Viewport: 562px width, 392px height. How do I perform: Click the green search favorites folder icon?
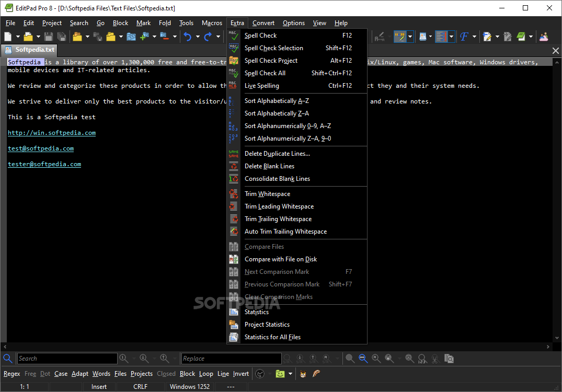[280, 374]
